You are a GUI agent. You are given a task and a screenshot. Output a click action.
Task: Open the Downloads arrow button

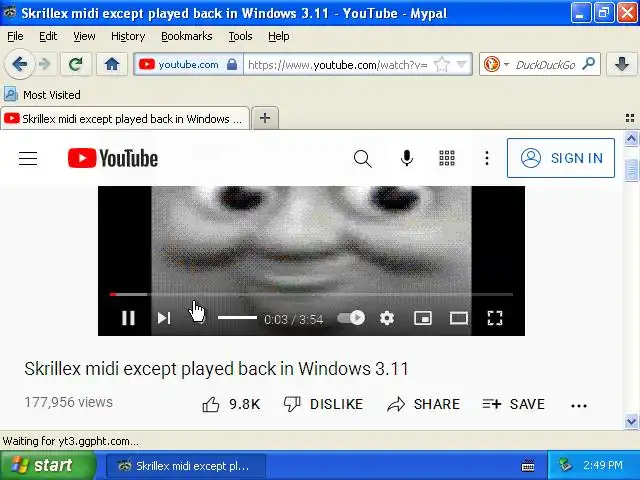622,64
